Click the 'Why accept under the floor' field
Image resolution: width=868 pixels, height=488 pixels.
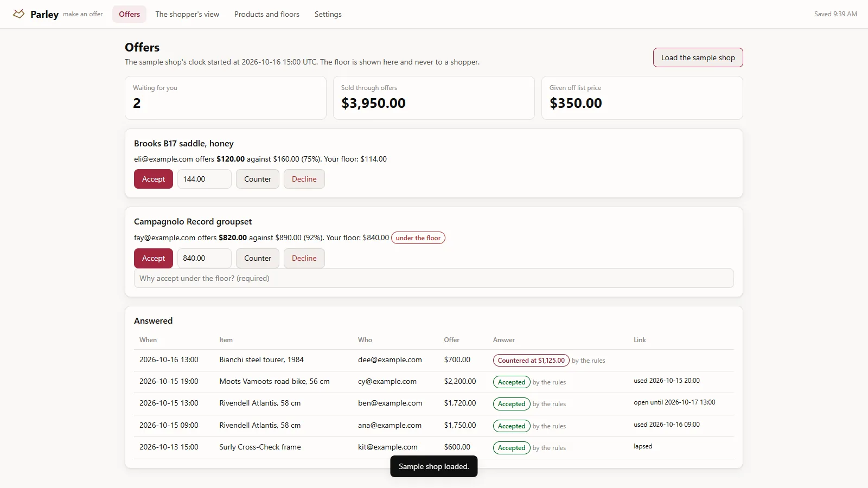coord(434,278)
